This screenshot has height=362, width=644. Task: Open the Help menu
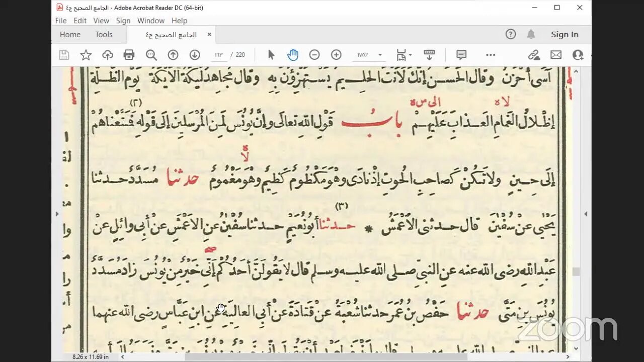(x=179, y=21)
